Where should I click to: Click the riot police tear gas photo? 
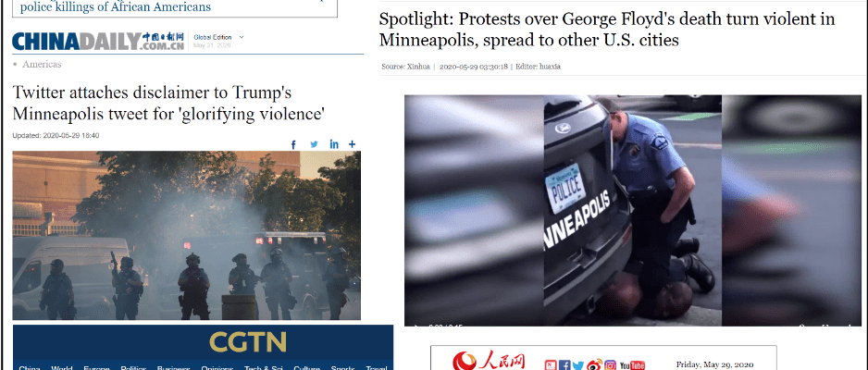coord(187,235)
